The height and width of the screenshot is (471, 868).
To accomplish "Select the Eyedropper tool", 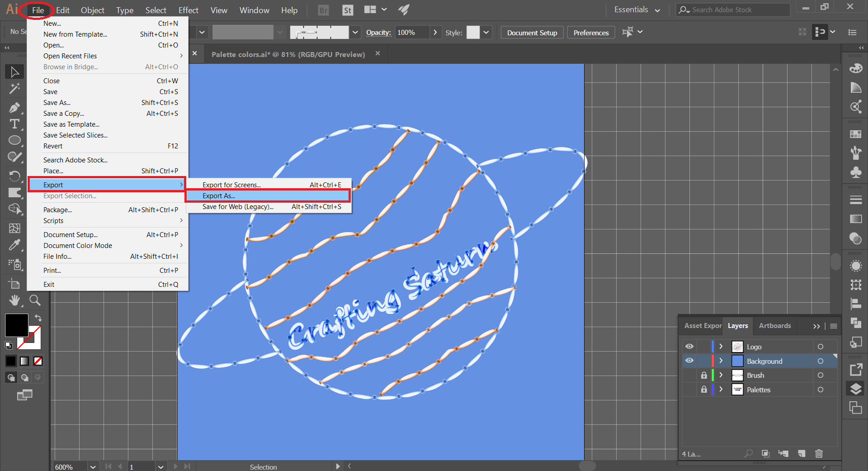I will click(x=14, y=245).
